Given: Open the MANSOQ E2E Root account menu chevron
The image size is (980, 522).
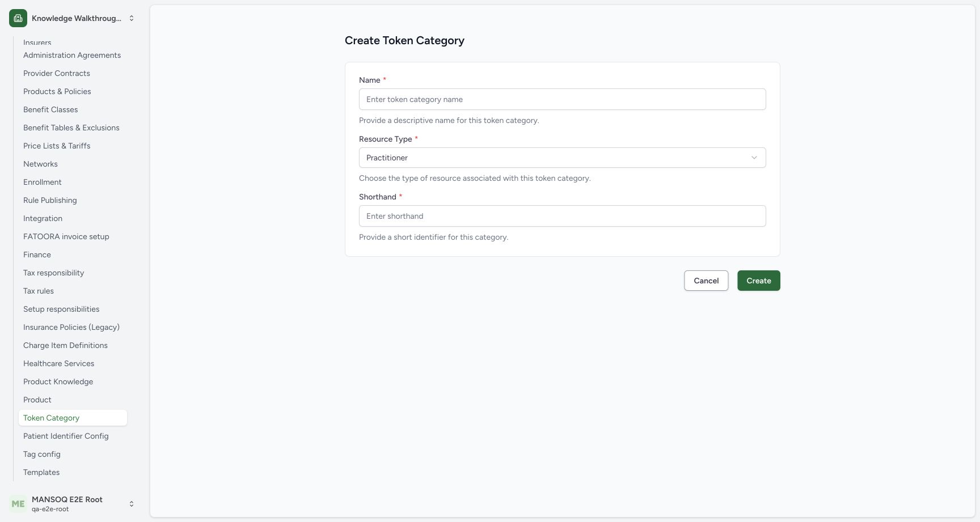Looking at the screenshot, I should pyautogui.click(x=132, y=504).
